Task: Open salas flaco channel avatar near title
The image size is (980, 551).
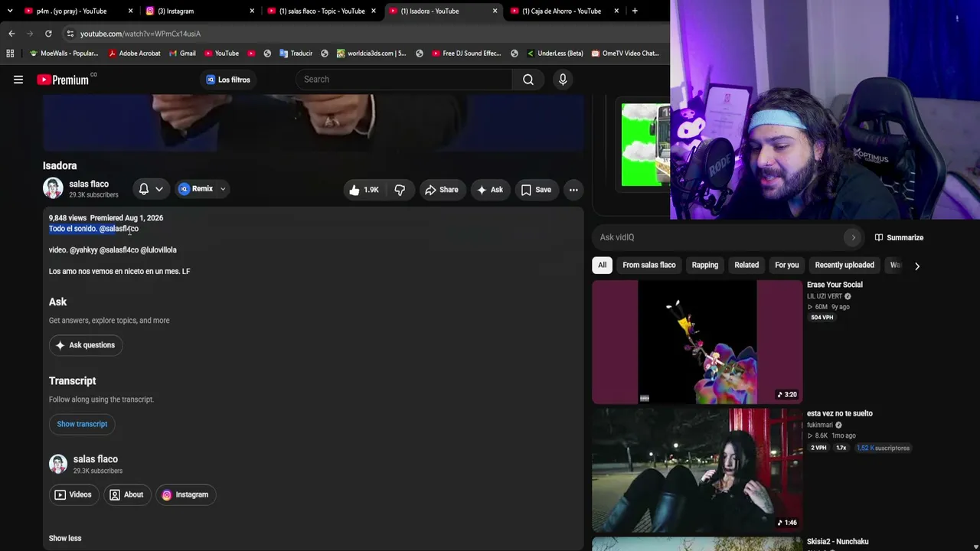Action: click(x=53, y=188)
